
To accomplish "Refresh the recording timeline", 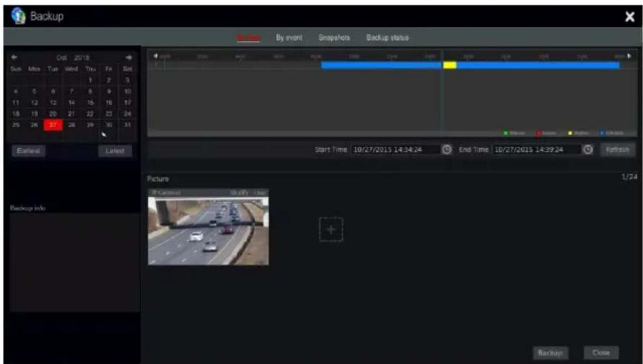I will (x=617, y=149).
